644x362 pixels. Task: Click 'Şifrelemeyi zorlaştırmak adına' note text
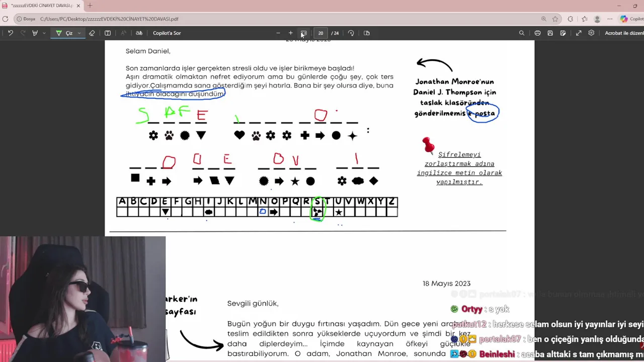[x=459, y=159]
